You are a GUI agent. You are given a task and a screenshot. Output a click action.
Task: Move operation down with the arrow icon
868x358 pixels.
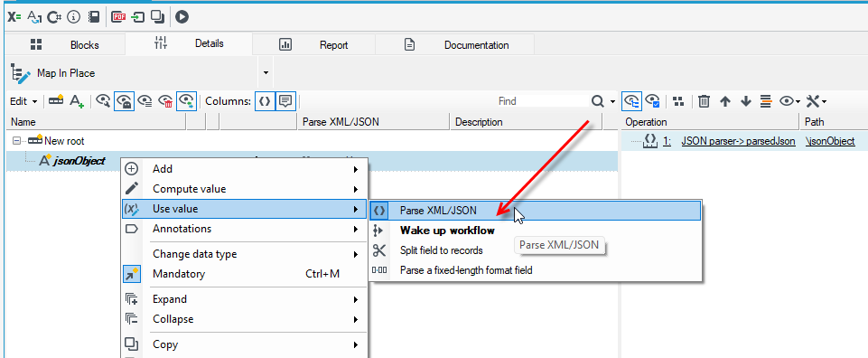pos(746,101)
